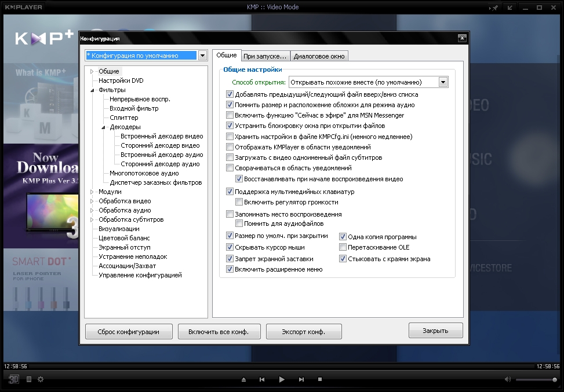Toggle 'Помнить размер и расположение обложки' checkbox
This screenshot has height=392, width=564.
point(230,105)
